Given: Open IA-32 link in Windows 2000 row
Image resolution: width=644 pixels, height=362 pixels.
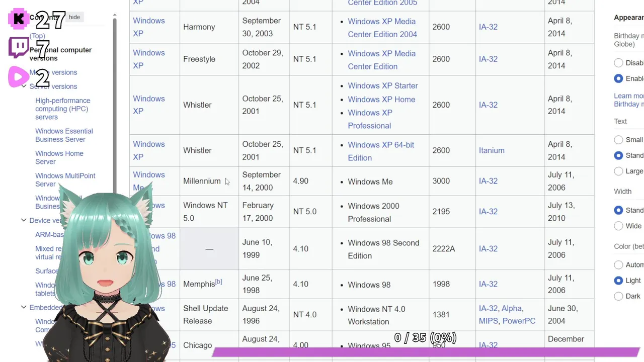Looking at the screenshot, I should pyautogui.click(x=488, y=212).
